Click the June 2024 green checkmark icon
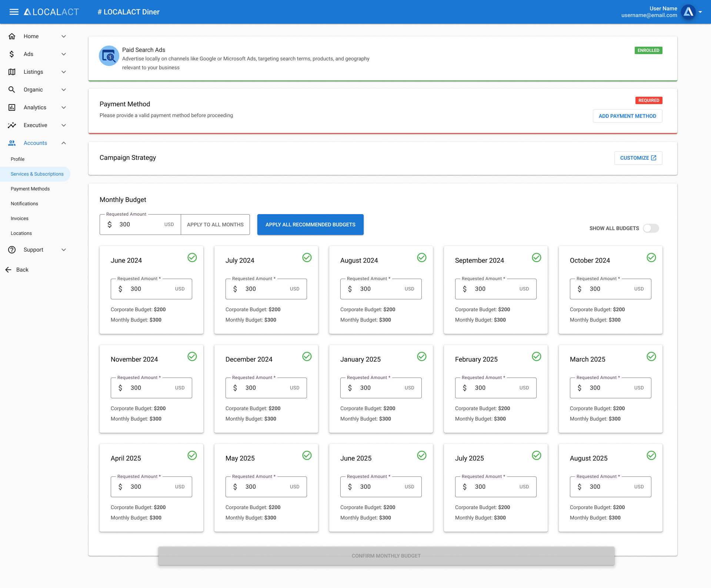This screenshot has height=588, width=711. point(192,258)
